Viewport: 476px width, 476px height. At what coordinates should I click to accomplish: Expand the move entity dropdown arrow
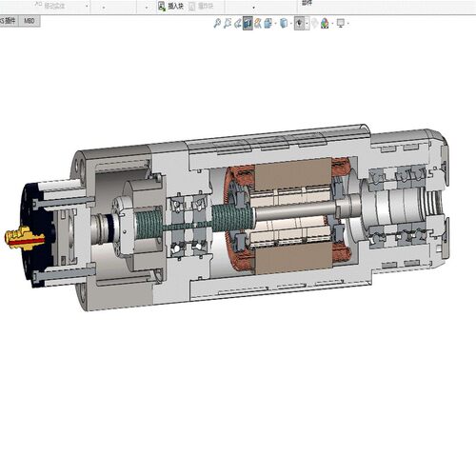pos(87,7)
